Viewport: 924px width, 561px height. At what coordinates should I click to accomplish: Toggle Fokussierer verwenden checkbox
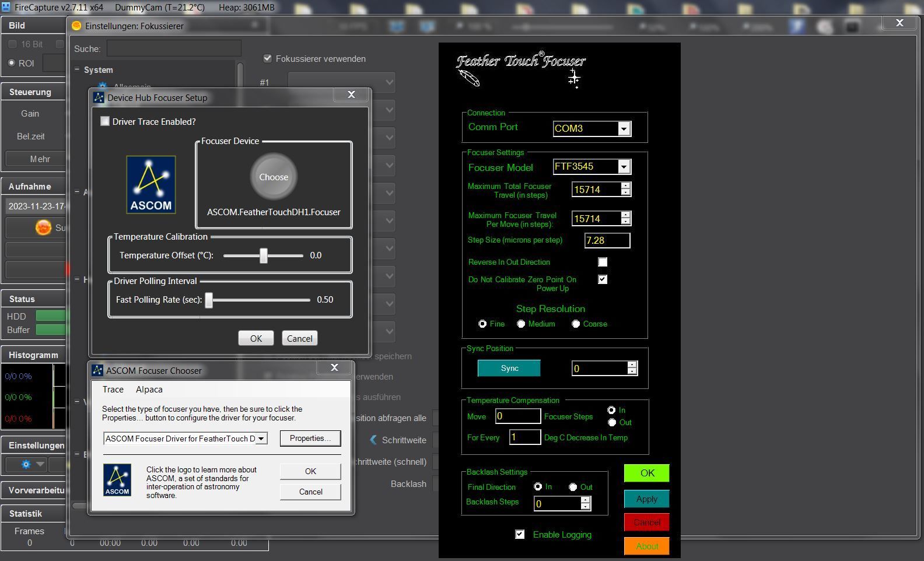[x=268, y=58]
